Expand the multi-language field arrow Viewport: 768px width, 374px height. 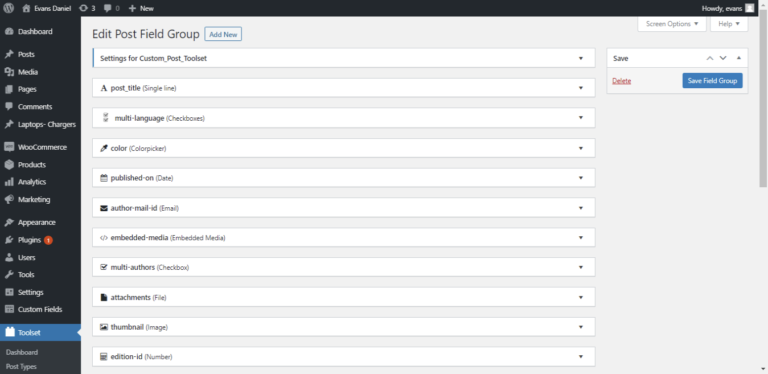pyautogui.click(x=581, y=118)
